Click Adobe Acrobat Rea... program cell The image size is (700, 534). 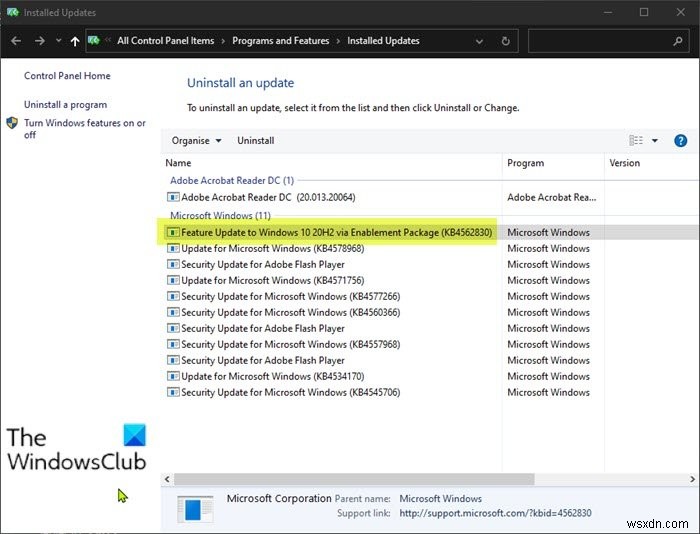click(x=551, y=197)
